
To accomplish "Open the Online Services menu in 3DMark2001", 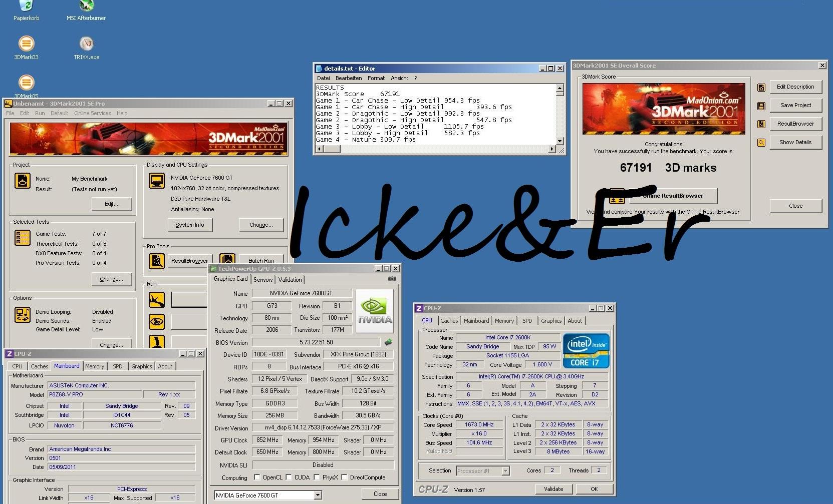I will pos(93,113).
